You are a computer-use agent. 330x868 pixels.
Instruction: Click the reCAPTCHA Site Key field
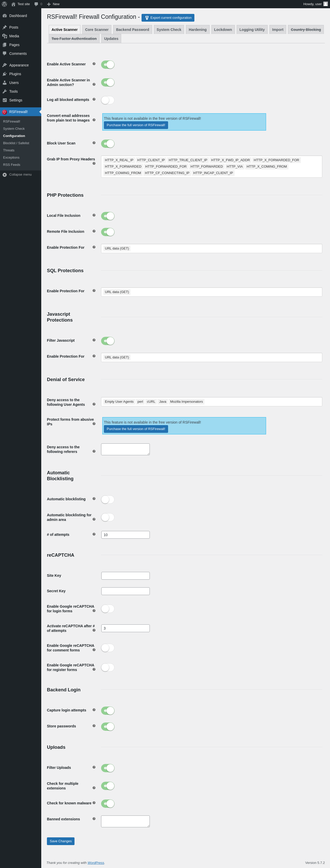pos(126,575)
